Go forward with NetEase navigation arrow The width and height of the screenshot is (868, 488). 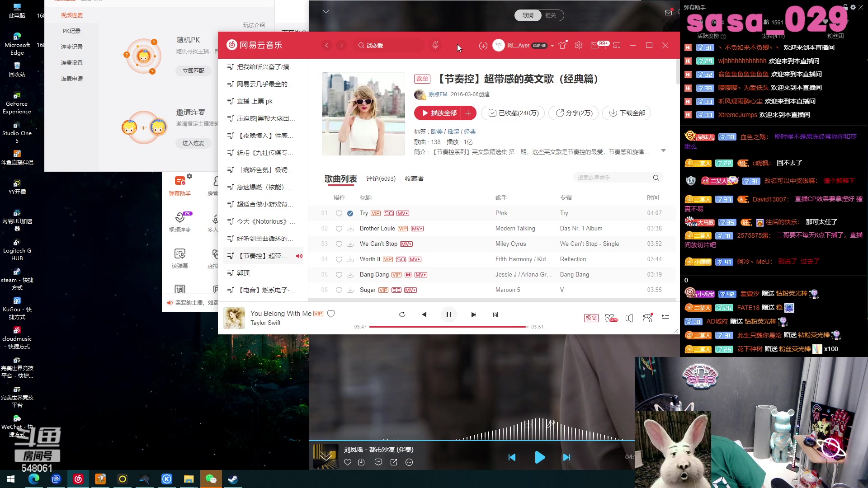tap(342, 45)
